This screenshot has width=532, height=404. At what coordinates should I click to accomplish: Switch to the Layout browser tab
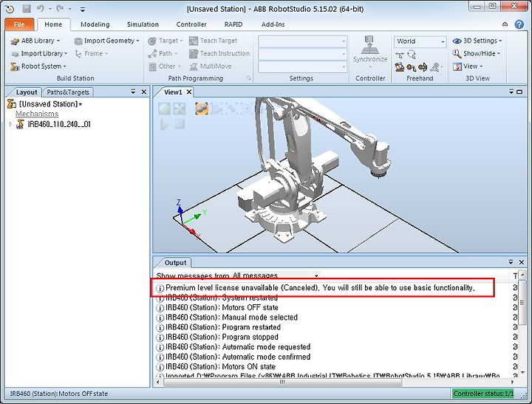25,92
